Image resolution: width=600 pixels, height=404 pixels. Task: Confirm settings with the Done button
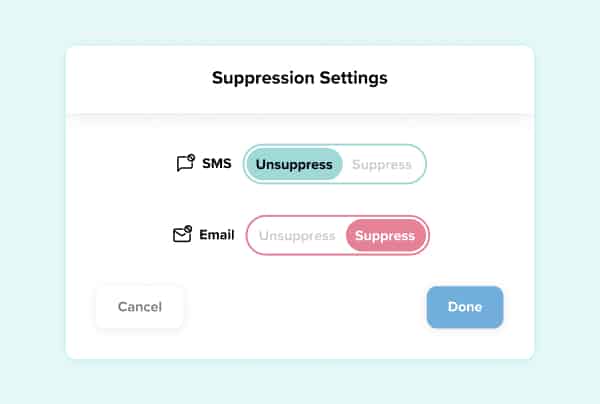coord(464,307)
